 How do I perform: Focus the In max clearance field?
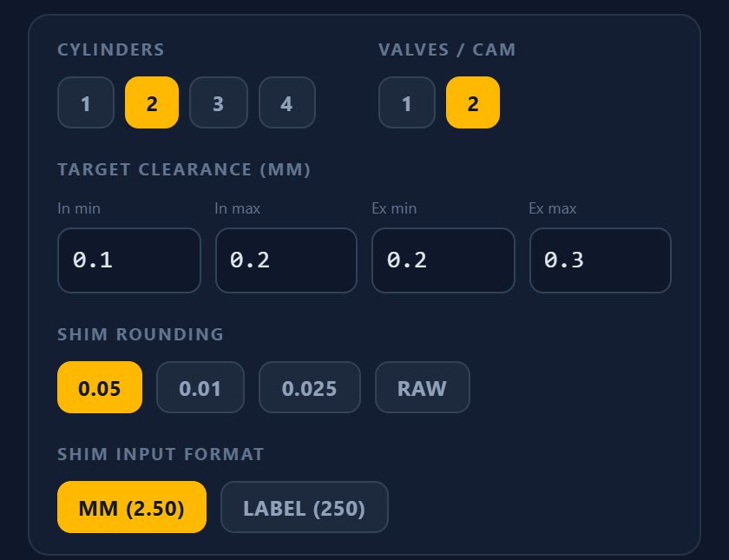coord(286,260)
